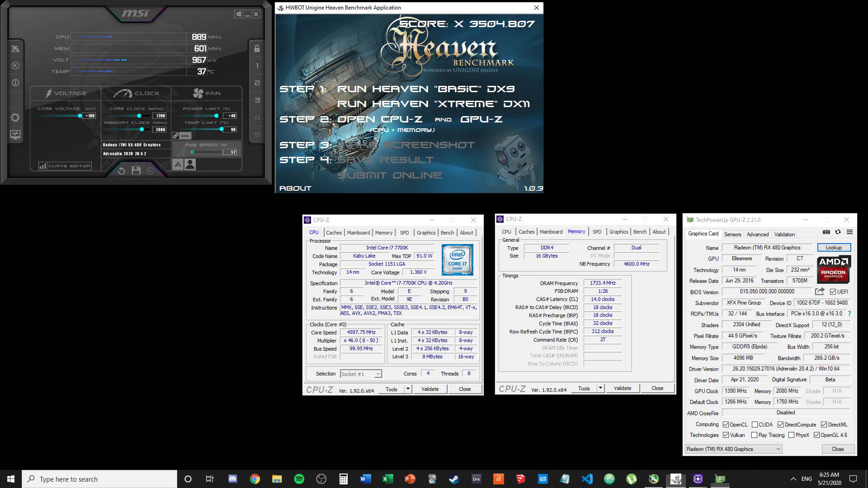
Task: Toggle auto fan mode A button
Action: (178, 164)
